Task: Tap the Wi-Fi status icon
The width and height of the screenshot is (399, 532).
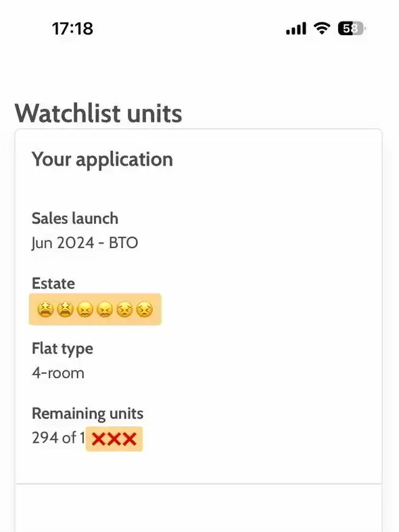Action: click(x=322, y=28)
